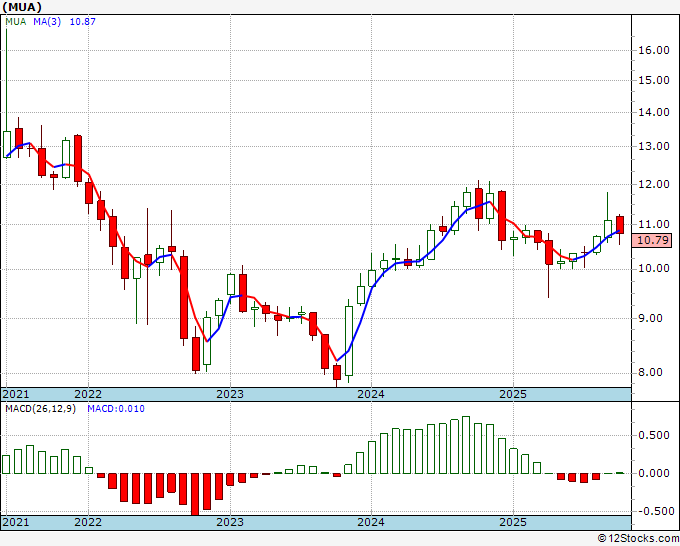Click the MA value 10.87
Screen dimensions: 680x546
[x=83, y=22]
